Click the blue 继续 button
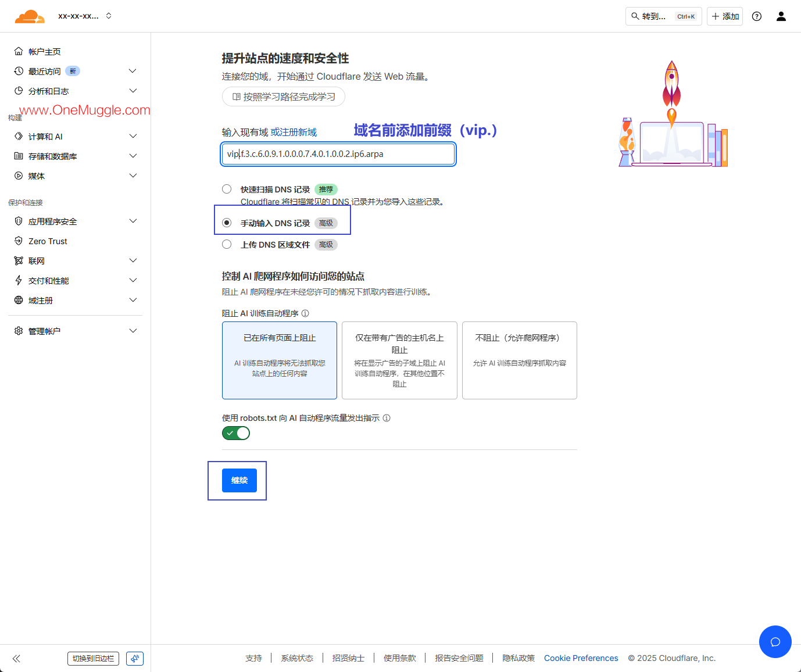Screen dimensions: 801x672 [239, 480]
